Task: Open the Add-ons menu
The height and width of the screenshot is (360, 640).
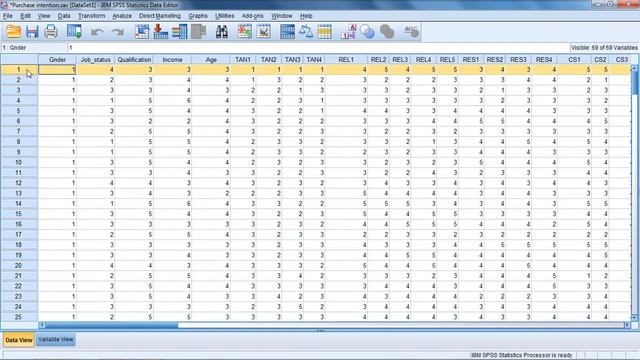Action: click(252, 16)
